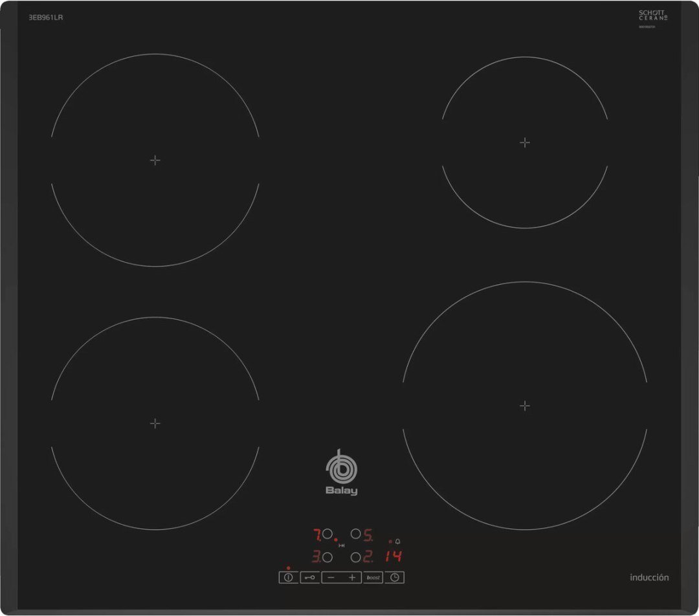This screenshot has width=699, height=616.
Task: Tap the red power level 5 digit
Action: pos(368,534)
